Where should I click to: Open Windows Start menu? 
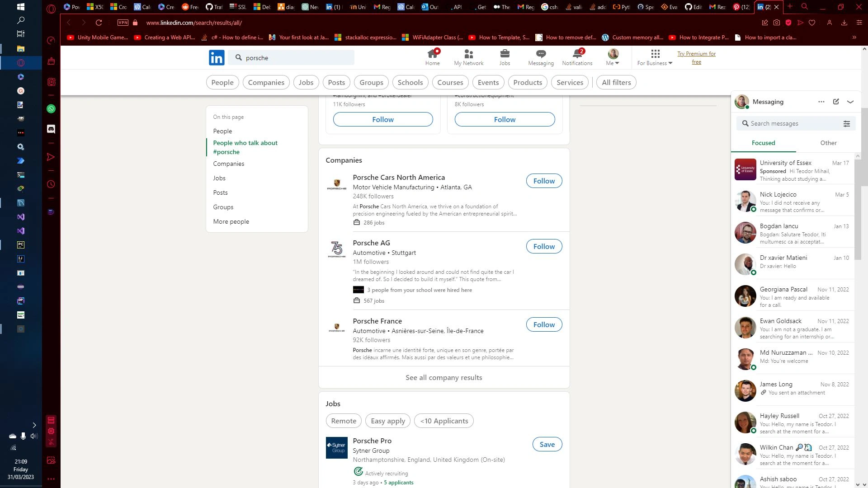point(20,7)
